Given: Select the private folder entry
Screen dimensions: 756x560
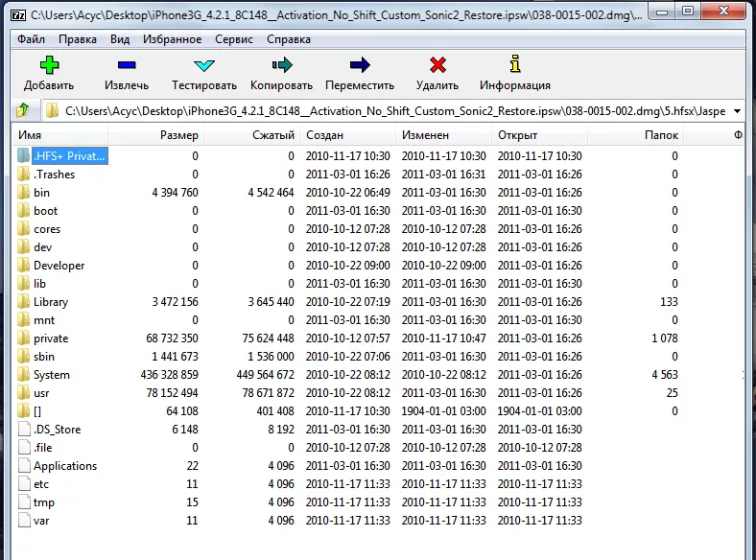Looking at the screenshot, I should pos(51,338).
